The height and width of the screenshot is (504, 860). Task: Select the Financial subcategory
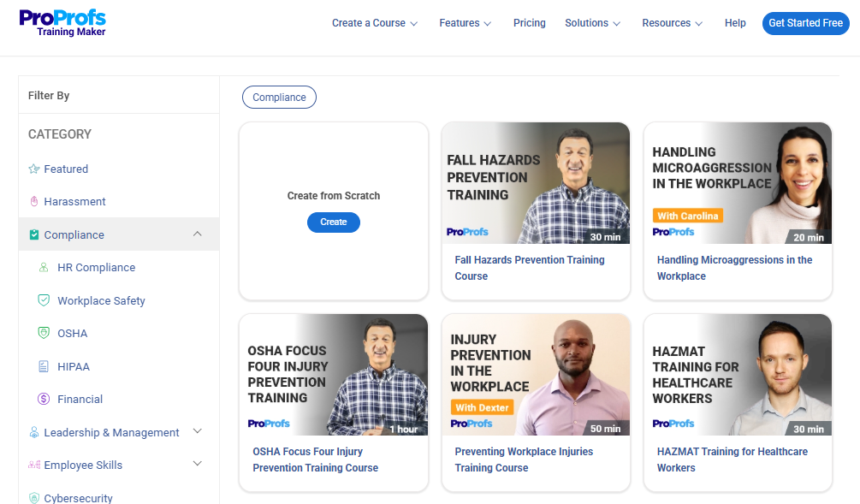pos(80,399)
